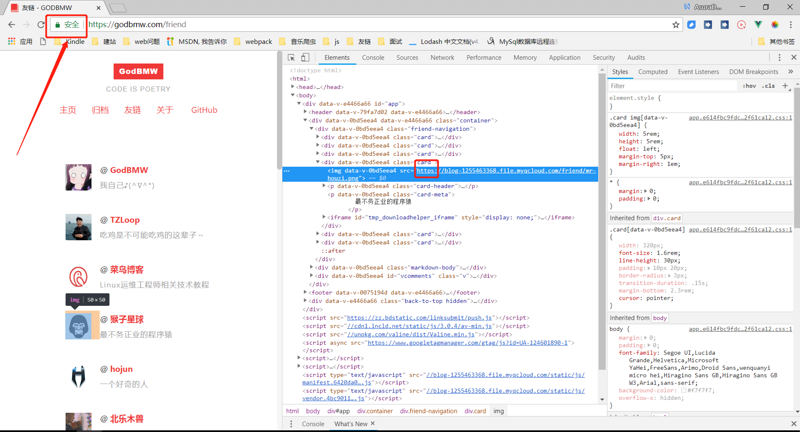Viewport: 800px width, 432px height.
Task: Switch to the Console tab
Action: 373,58
